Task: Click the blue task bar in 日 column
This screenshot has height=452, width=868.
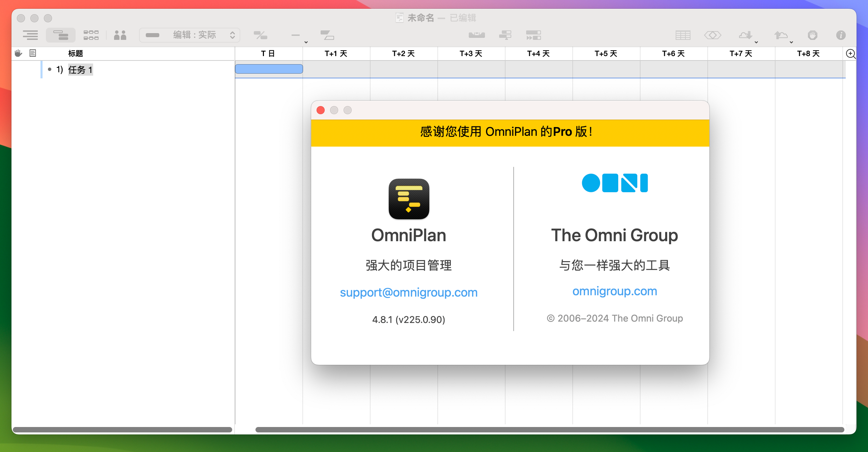Action: pos(269,69)
